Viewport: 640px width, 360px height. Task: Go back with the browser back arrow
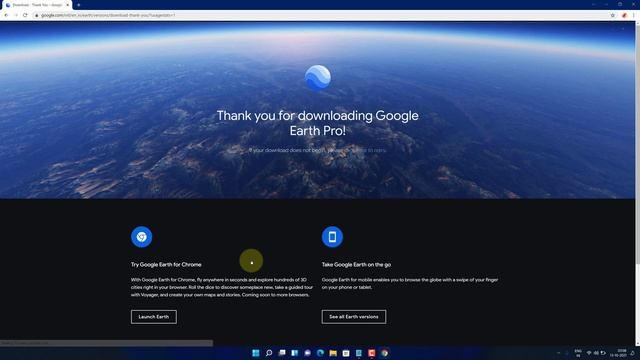coord(6,15)
